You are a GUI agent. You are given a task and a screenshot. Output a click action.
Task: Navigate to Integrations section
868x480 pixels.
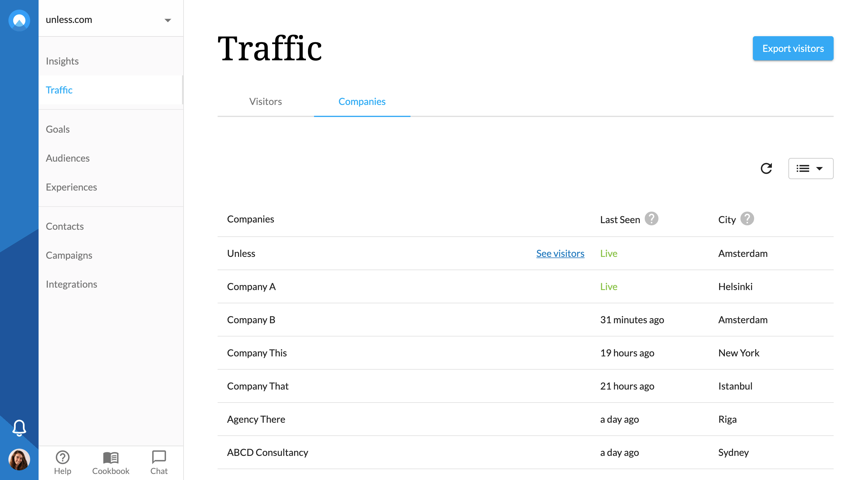pyautogui.click(x=71, y=284)
